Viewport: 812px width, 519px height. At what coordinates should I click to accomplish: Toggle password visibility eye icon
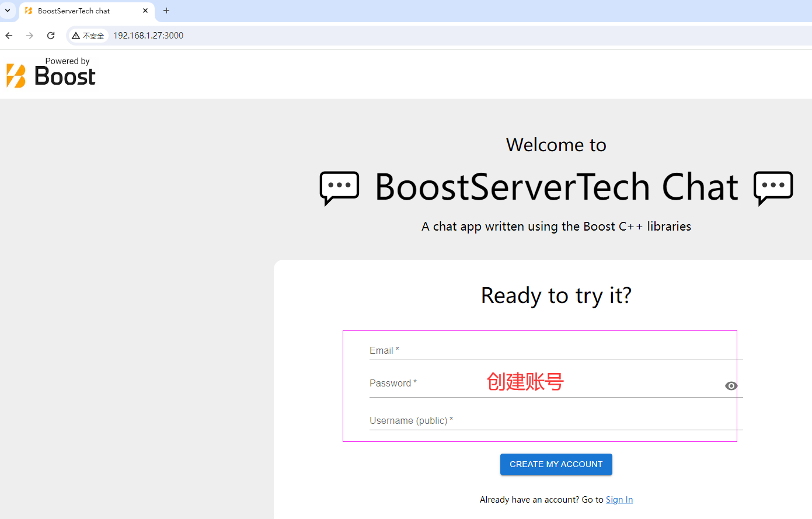[731, 386]
